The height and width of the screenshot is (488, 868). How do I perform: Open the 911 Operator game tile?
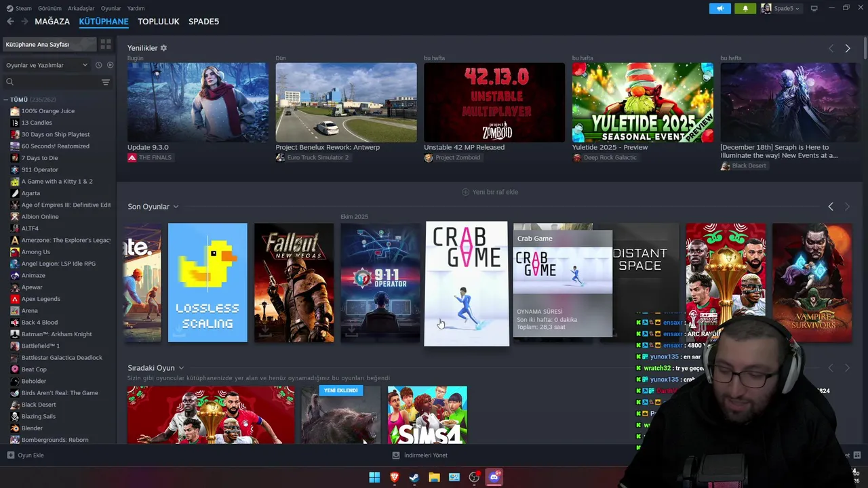[x=380, y=283]
